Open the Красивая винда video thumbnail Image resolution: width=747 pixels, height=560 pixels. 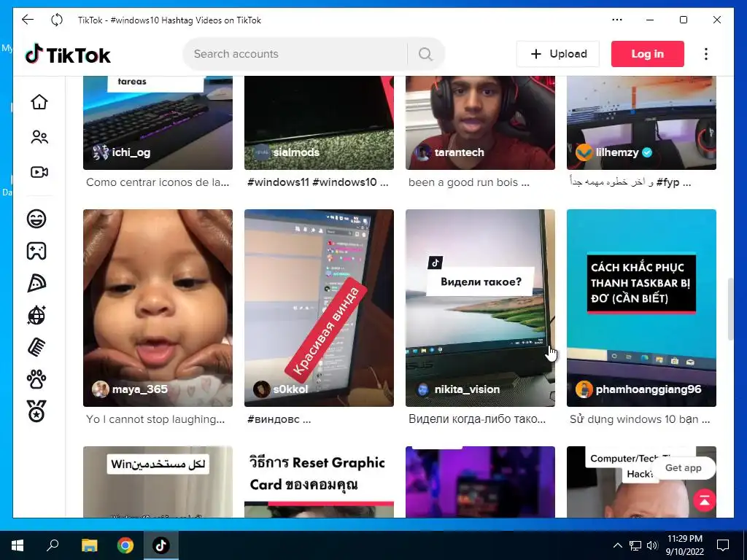(320, 308)
